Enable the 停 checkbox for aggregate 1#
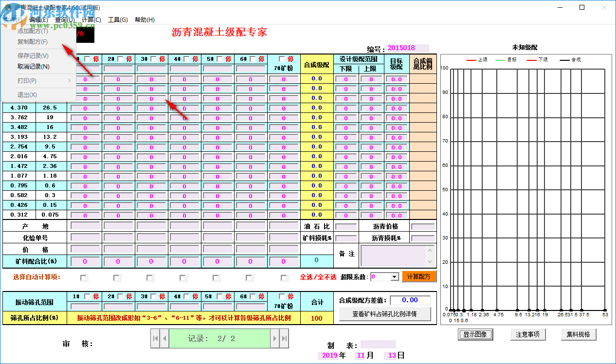616x364 pixels. tap(86, 58)
